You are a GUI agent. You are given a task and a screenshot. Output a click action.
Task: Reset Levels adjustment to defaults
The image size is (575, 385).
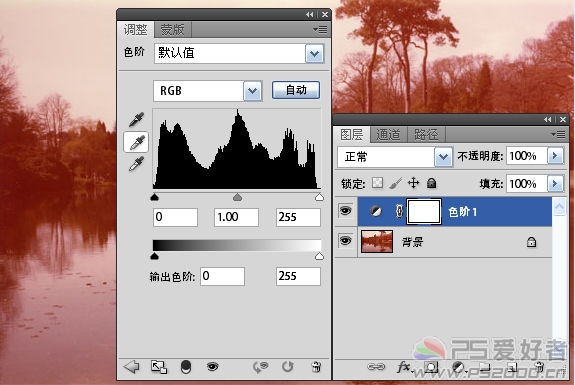tap(288, 366)
